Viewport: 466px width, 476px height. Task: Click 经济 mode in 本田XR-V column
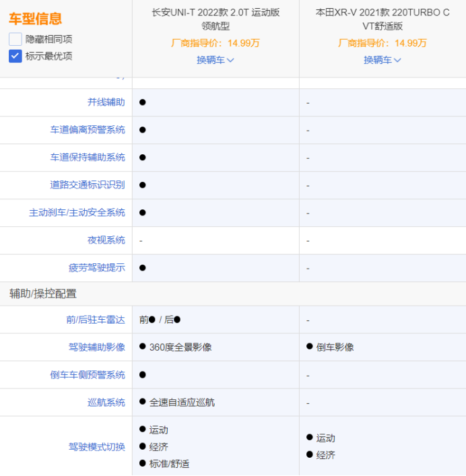pos(321,455)
